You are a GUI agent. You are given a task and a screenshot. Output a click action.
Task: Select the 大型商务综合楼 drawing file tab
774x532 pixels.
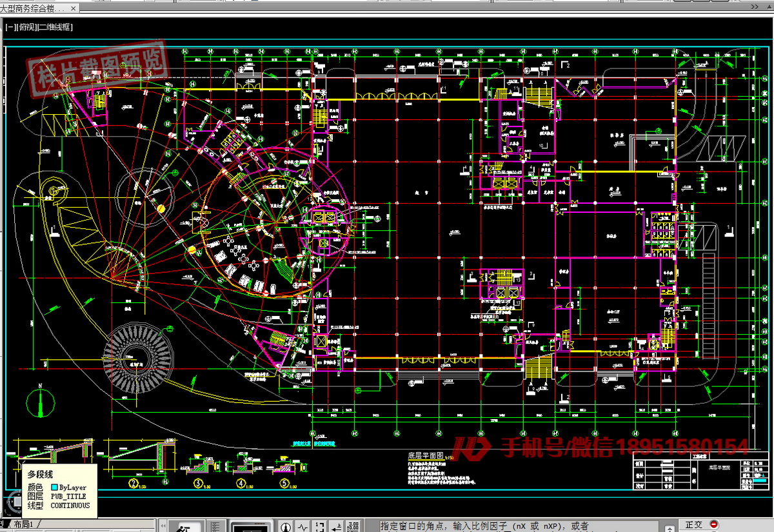click(x=31, y=8)
